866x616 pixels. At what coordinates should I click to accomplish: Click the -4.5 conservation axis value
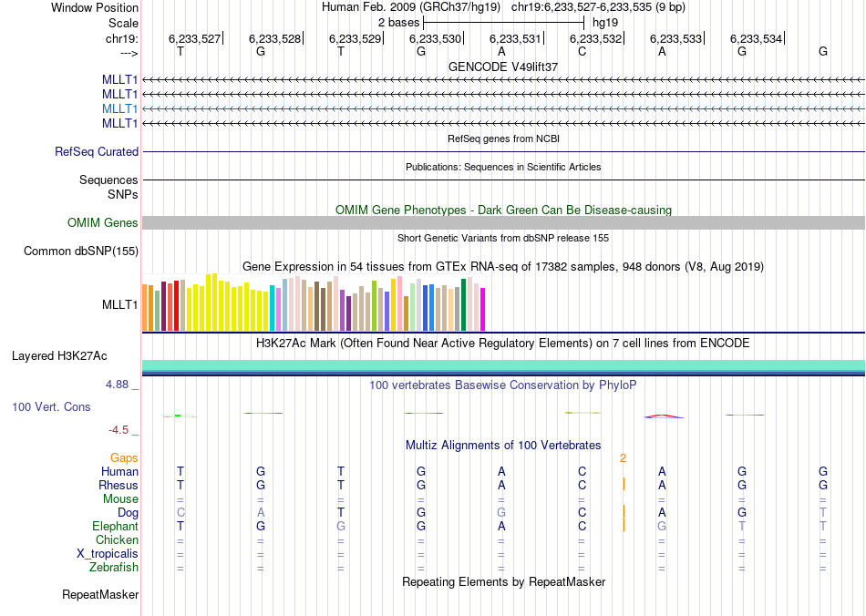(119, 430)
